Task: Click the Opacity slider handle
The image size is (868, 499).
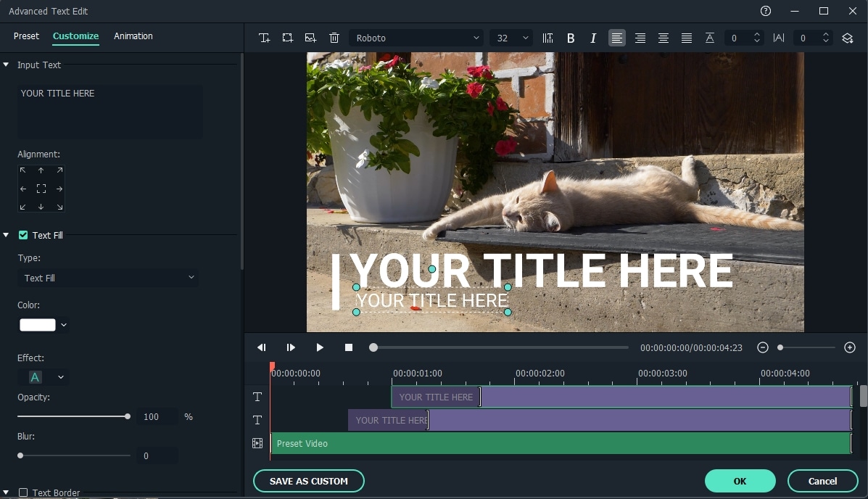Action: 128,416
